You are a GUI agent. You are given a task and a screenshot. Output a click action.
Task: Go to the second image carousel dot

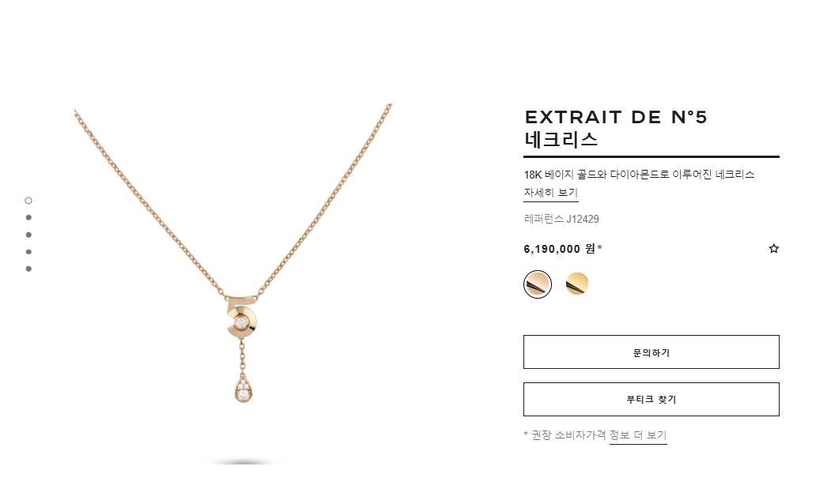(28, 217)
